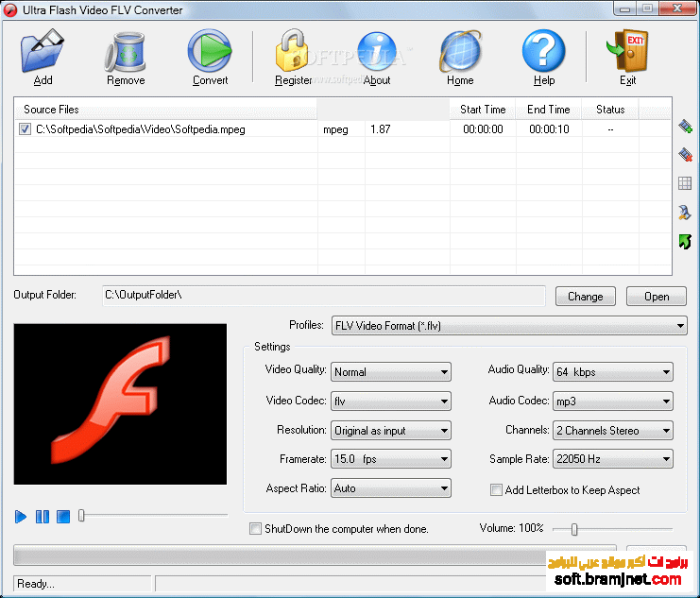Pause the preview video

43,517
